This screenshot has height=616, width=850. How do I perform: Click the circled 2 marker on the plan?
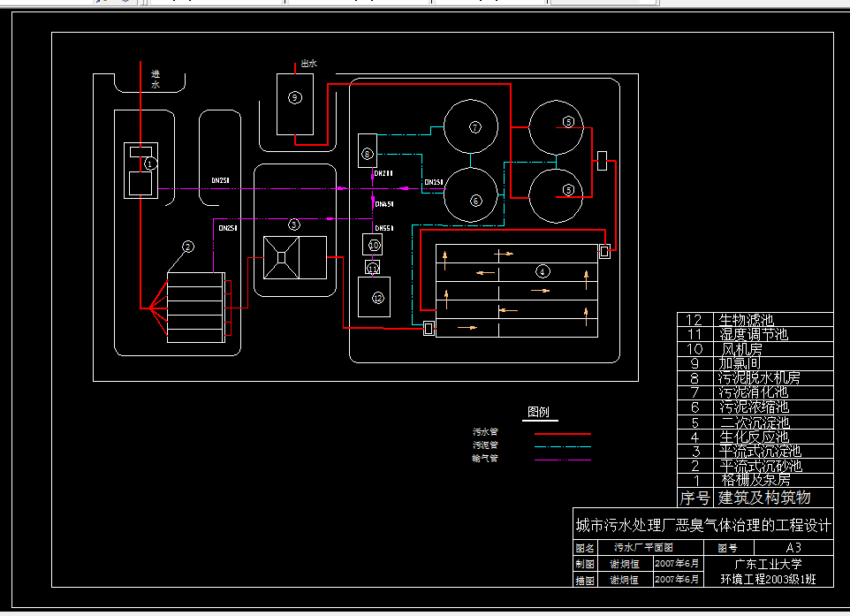tap(187, 247)
